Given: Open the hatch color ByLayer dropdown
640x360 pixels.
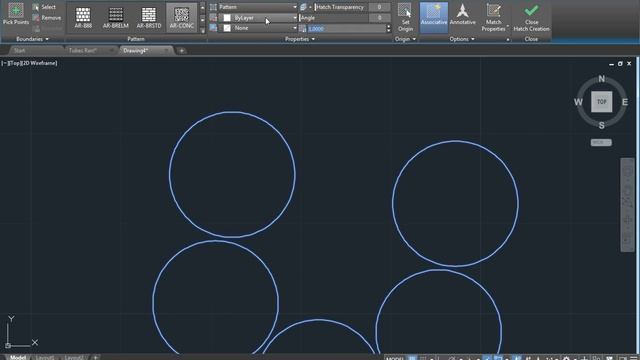Looking at the screenshot, I should 258,18.
